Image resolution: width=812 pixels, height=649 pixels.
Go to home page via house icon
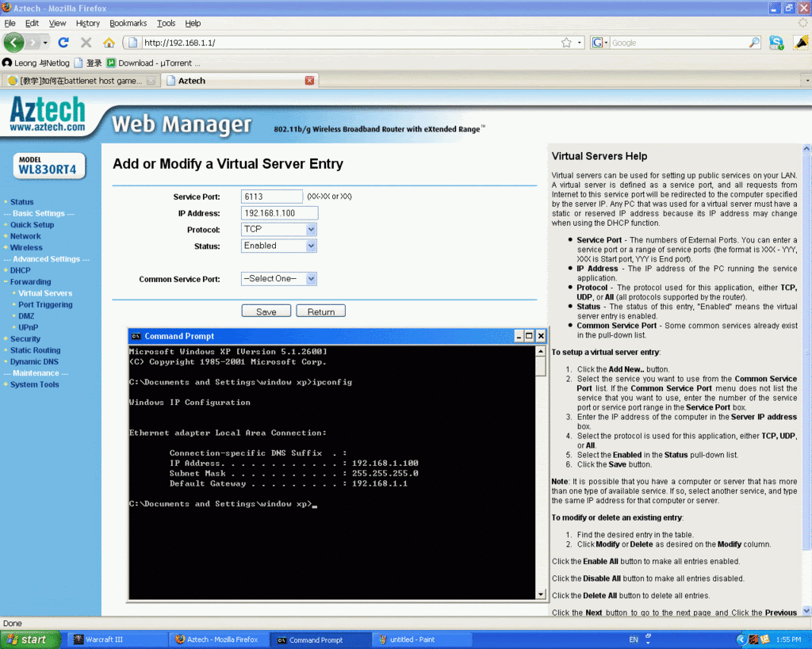pyautogui.click(x=109, y=43)
